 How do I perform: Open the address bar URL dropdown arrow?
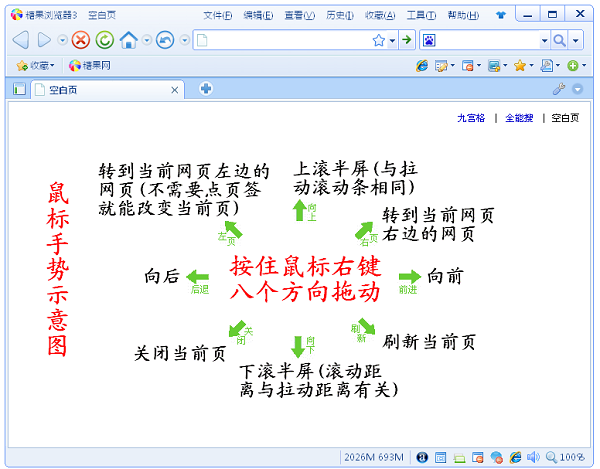[x=392, y=40]
